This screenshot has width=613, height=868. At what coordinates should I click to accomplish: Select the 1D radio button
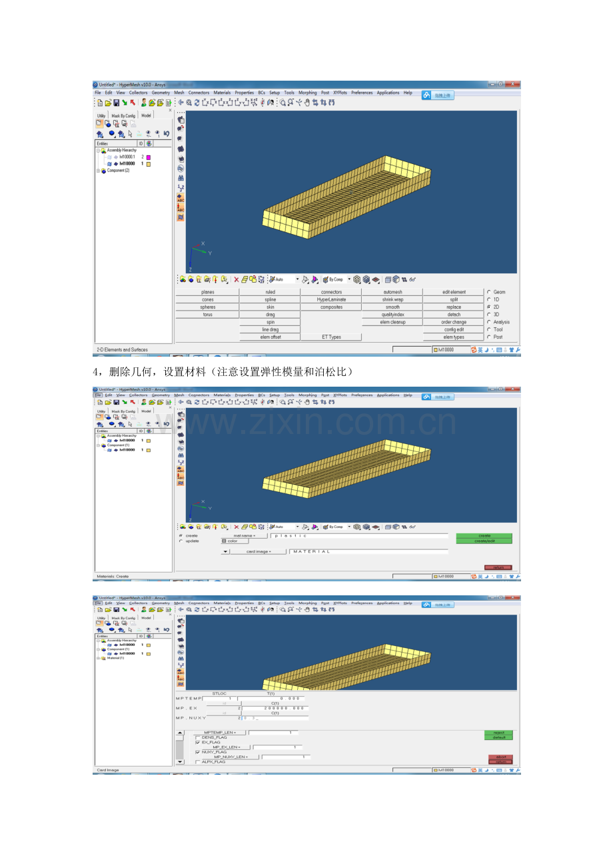[x=489, y=299]
